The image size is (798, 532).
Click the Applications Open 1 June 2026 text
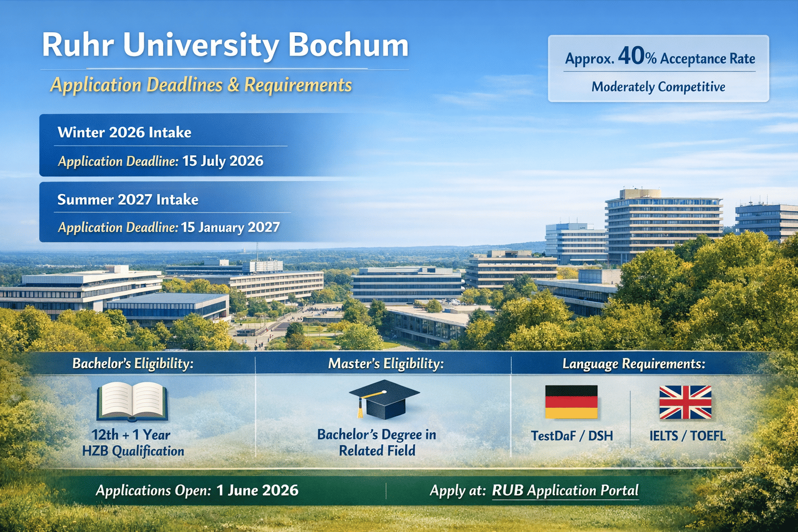tap(197, 490)
